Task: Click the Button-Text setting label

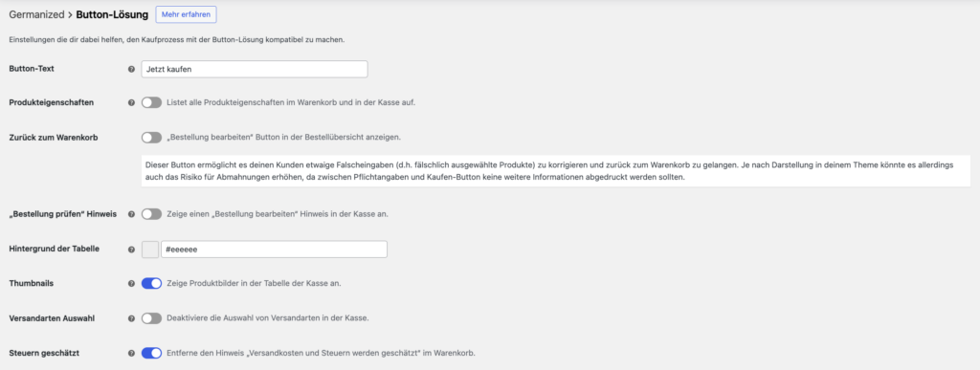Action: pos(32,69)
